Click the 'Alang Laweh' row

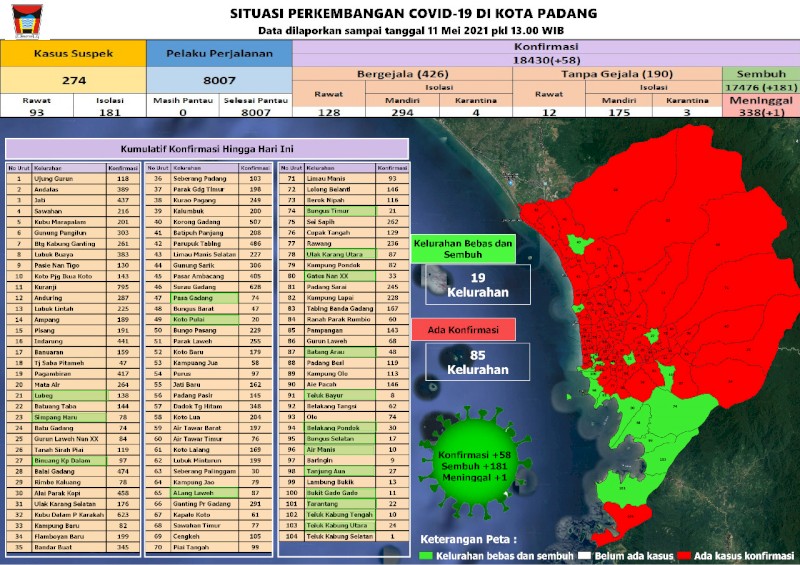(209, 493)
